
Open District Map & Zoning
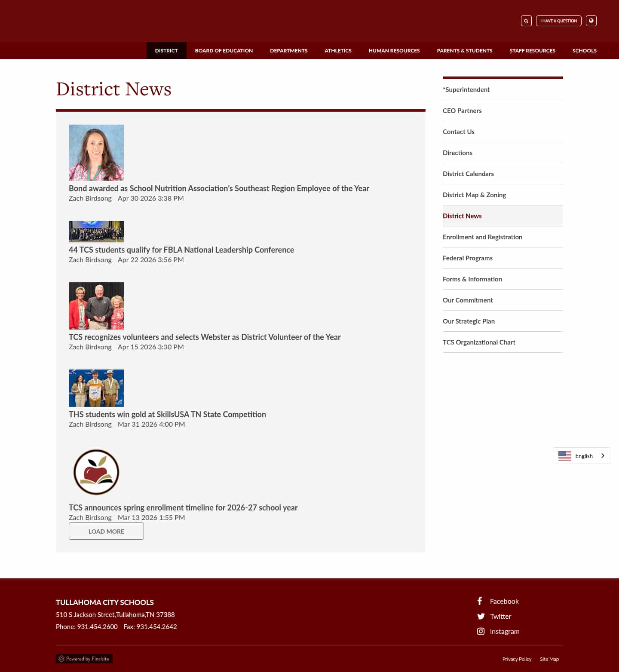[503, 195]
